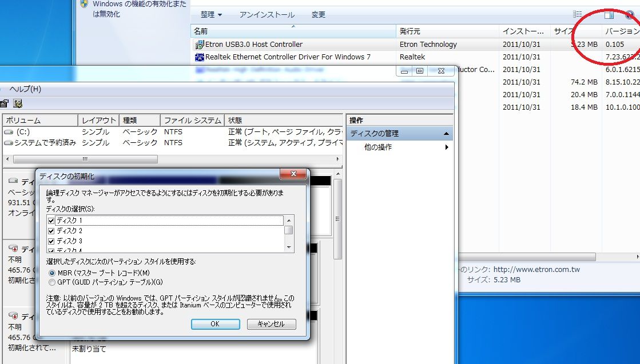Click the 他の操作 entry in the 操作 pane

[378, 147]
